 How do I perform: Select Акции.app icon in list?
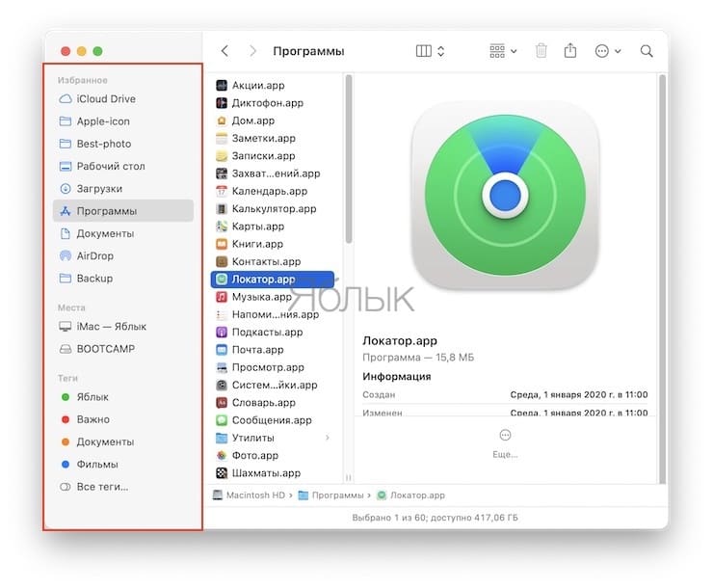(222, 85)
